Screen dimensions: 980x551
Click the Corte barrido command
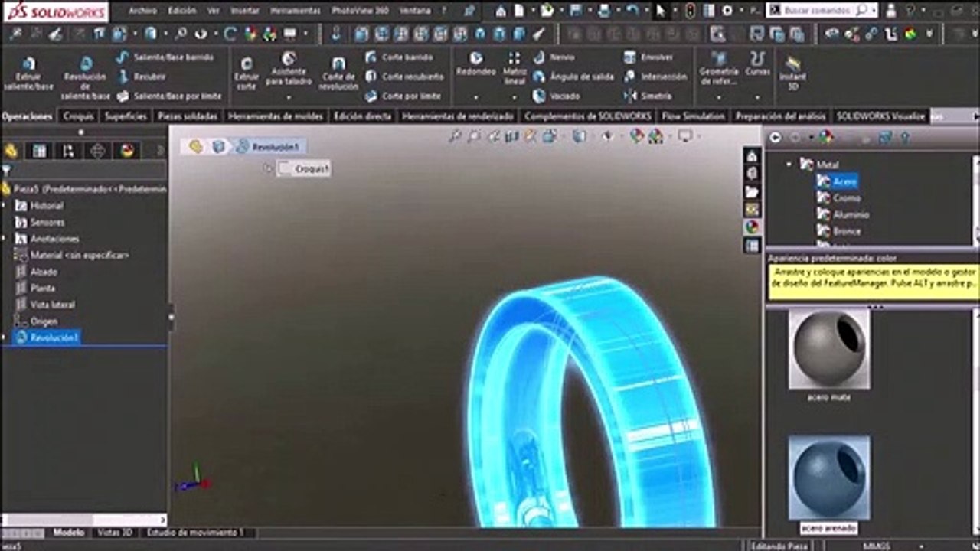click(x=399, y=57)
